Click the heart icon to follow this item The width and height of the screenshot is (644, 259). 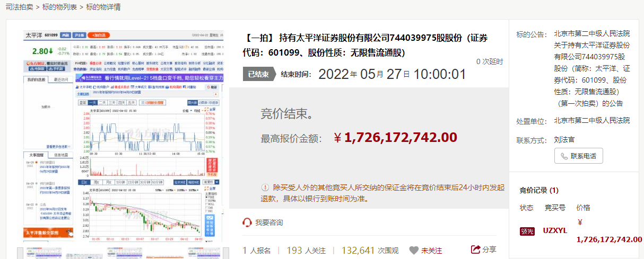[414, 251]
